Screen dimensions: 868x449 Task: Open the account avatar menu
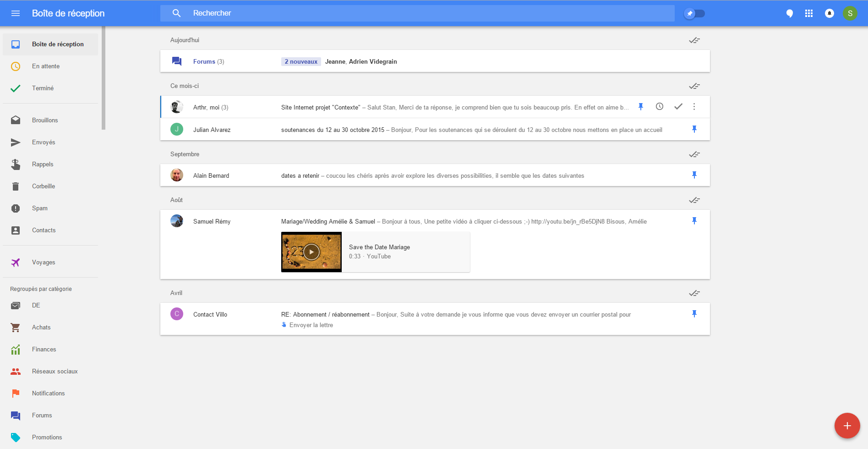coord(850,13)
